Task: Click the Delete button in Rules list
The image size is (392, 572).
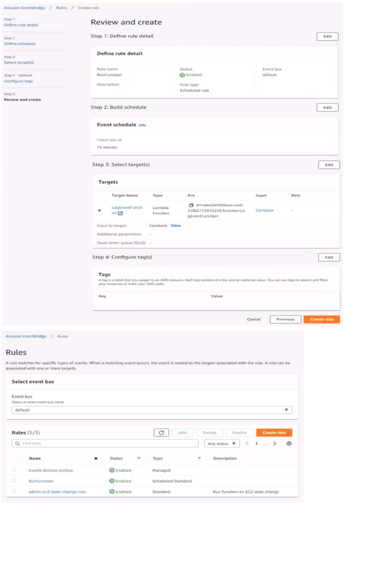Action: click(209, 433)
